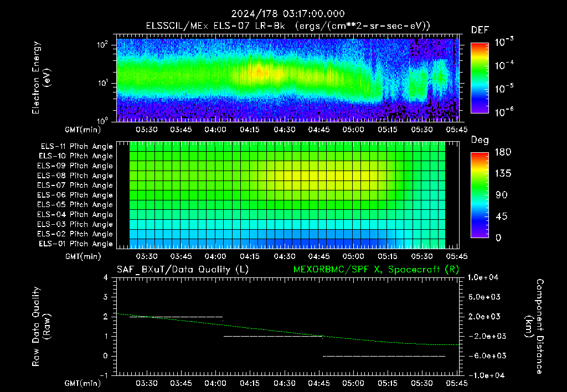This screenshot has width=567, height=392.
Task: Click the GMT(min) label under the pitch angle panel
Action: pyautogui.click(x=83, y=256)
